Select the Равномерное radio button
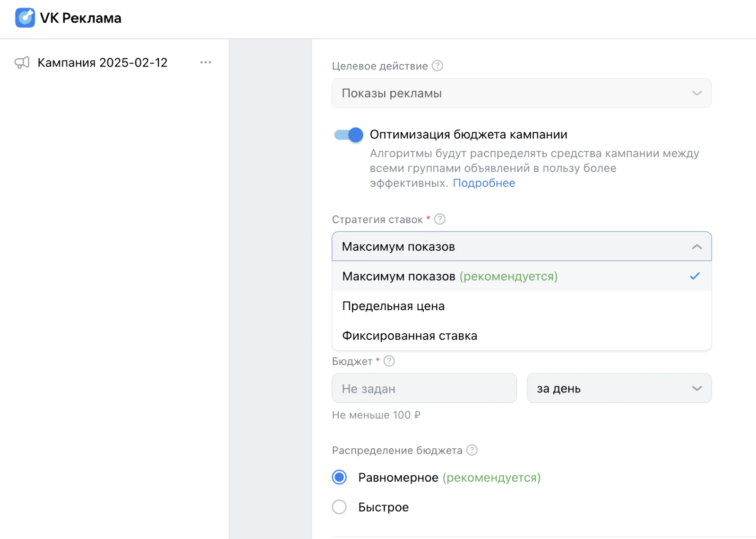The image size is (756, 539). [339, 478]
